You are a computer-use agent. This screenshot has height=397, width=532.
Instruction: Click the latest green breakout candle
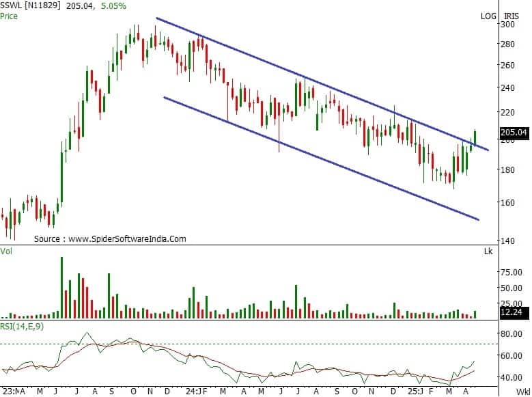[x=475, y=137]
